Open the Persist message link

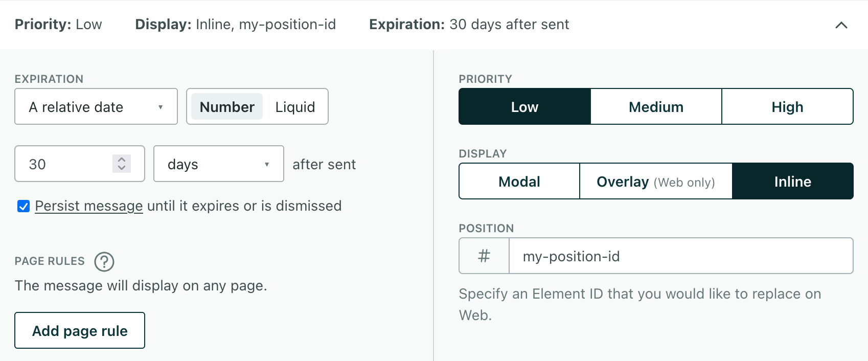(x=89, y=206)
